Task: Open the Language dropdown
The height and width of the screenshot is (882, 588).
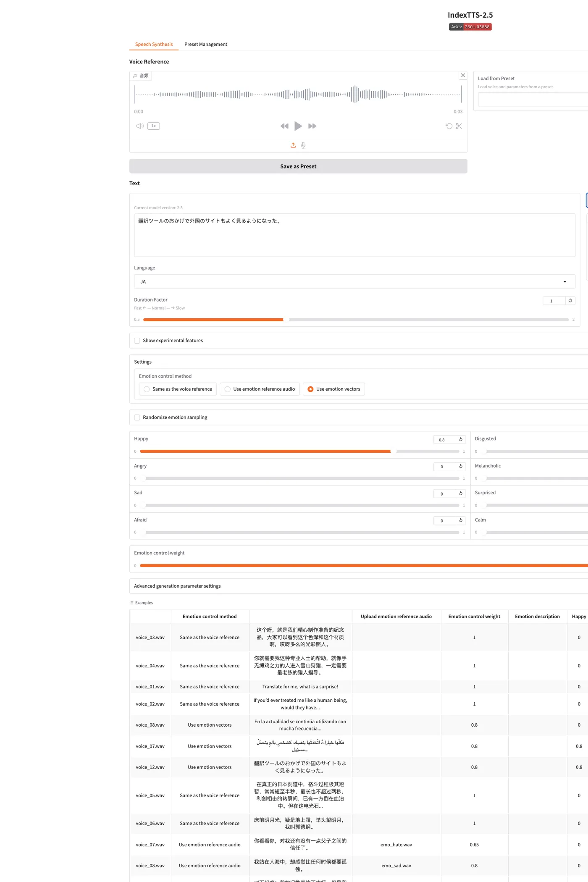Action: 354,281
